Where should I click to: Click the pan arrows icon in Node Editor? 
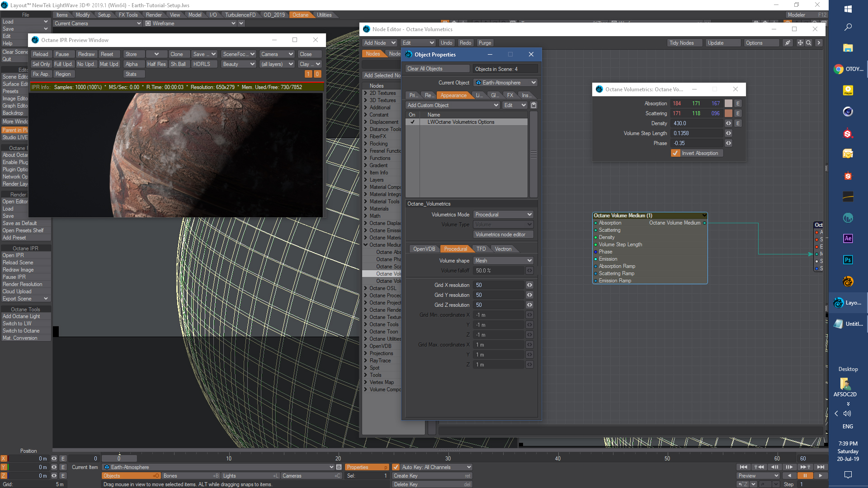click(800, 43)
